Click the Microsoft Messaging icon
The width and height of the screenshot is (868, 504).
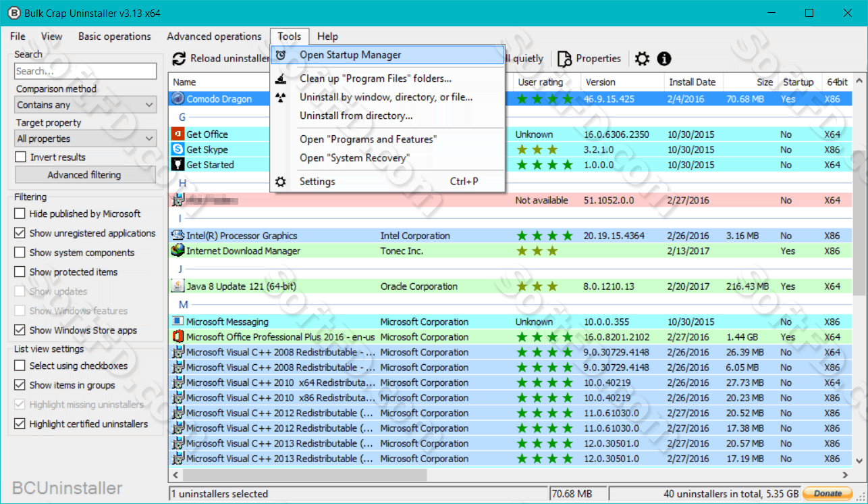click(178, 322)
